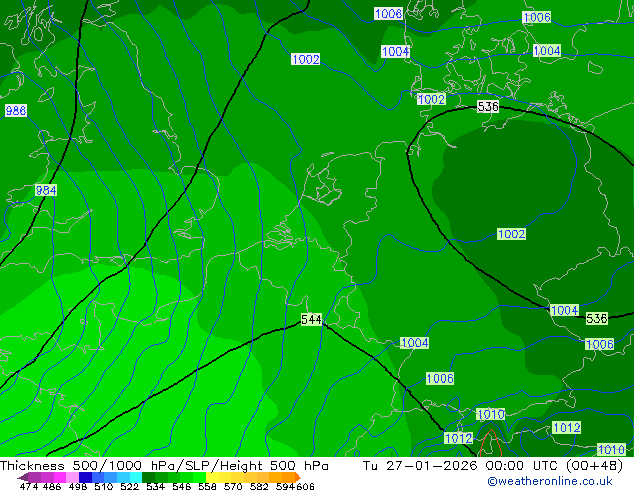The image size is (634, 490).
Task: Click the legend value 510
Action: [104, 486]
